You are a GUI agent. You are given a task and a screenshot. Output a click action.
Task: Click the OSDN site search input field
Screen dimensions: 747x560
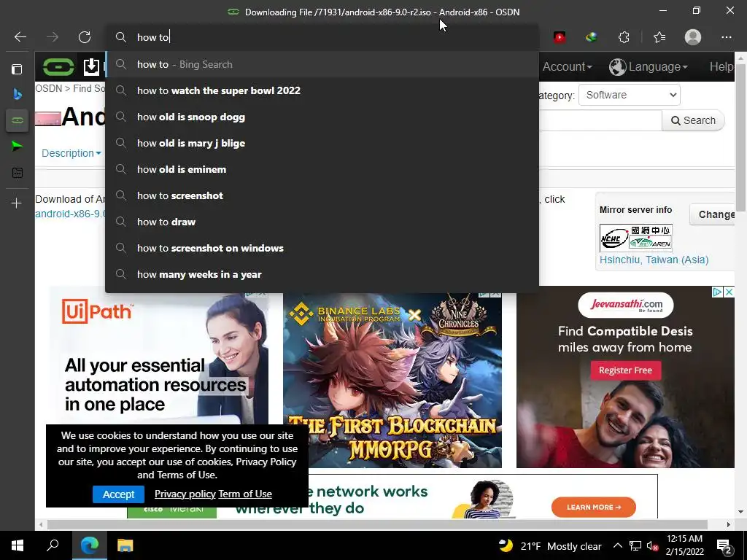[x=600, y=120]
